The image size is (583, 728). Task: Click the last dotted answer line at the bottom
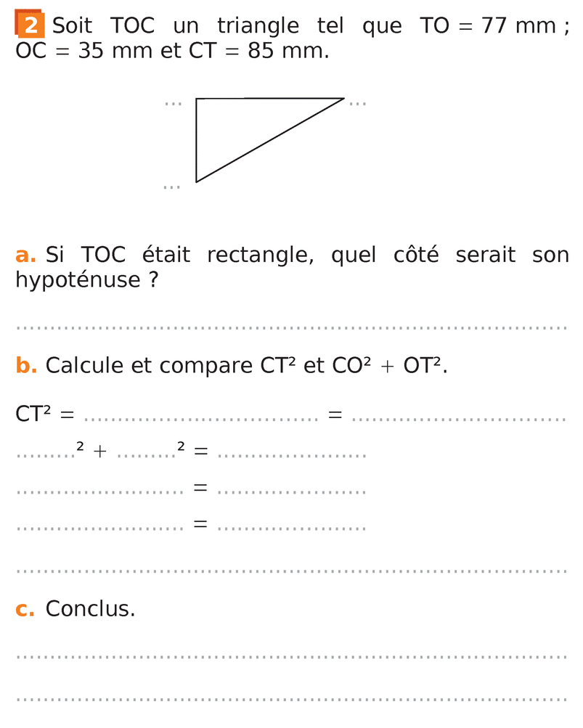(290, 700)
